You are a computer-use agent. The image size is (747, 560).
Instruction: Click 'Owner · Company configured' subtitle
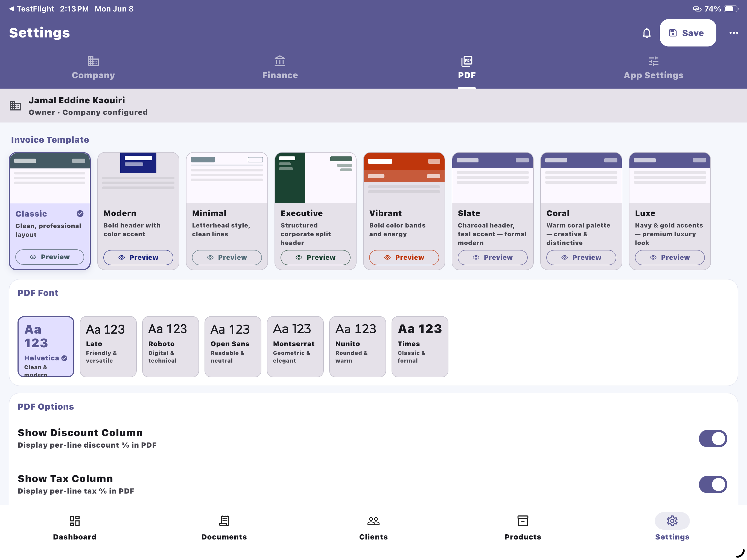click(x=88, y=112)
